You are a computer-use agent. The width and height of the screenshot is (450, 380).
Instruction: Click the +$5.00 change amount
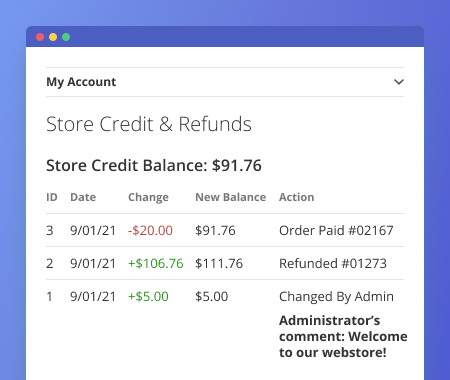pos(148,296)
